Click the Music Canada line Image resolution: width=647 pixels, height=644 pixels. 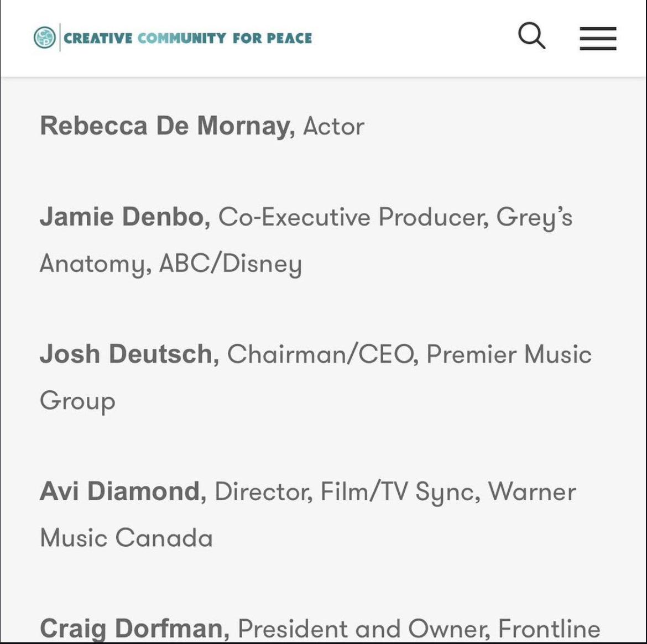[x=126, y=538]
